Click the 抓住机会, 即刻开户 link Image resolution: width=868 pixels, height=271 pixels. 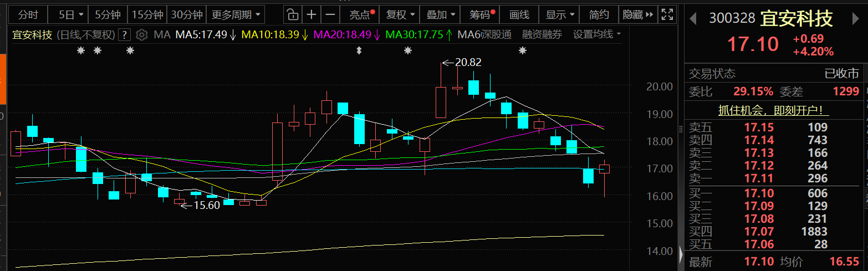coord(774,110)
